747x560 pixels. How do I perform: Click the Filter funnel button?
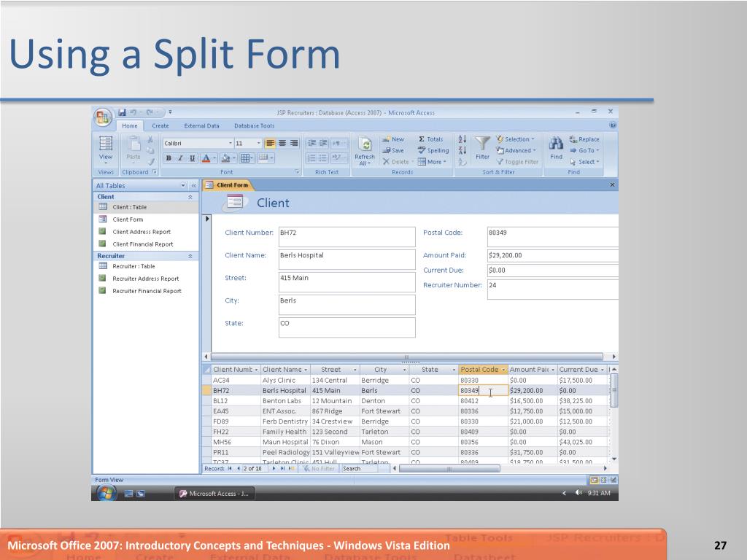pos(482,147)
